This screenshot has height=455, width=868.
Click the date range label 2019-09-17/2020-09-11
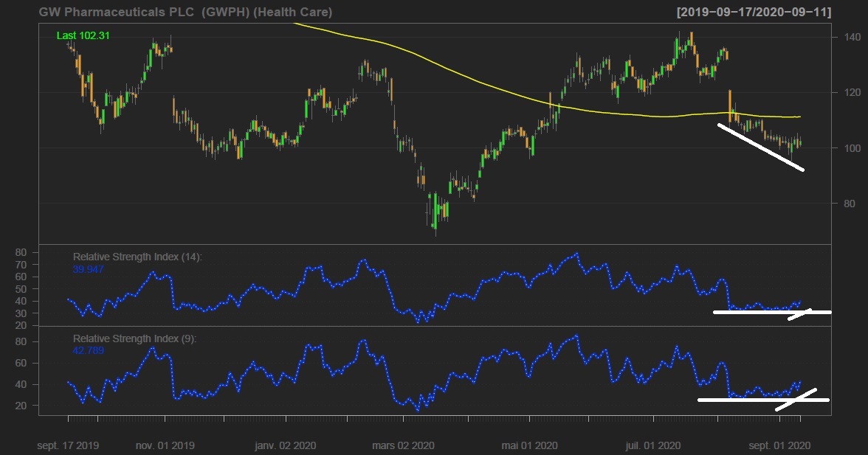754,12
